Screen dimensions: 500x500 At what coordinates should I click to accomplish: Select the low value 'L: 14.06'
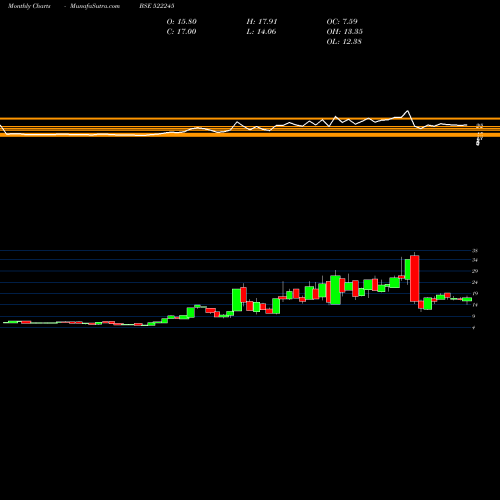pyautogui.click(x=261, y=32)
